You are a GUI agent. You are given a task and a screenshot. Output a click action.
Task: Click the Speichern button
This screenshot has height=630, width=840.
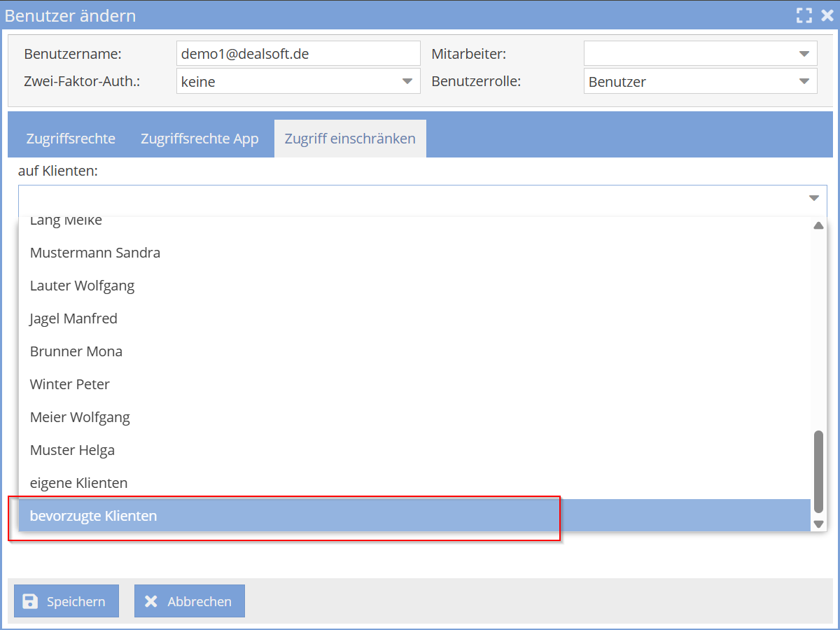tap(66, 601)
